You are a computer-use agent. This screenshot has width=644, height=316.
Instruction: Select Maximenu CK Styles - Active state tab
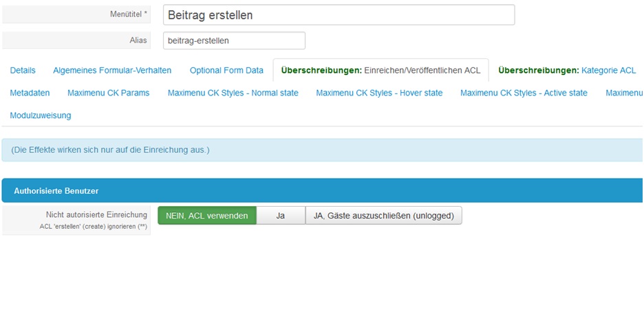524,93
